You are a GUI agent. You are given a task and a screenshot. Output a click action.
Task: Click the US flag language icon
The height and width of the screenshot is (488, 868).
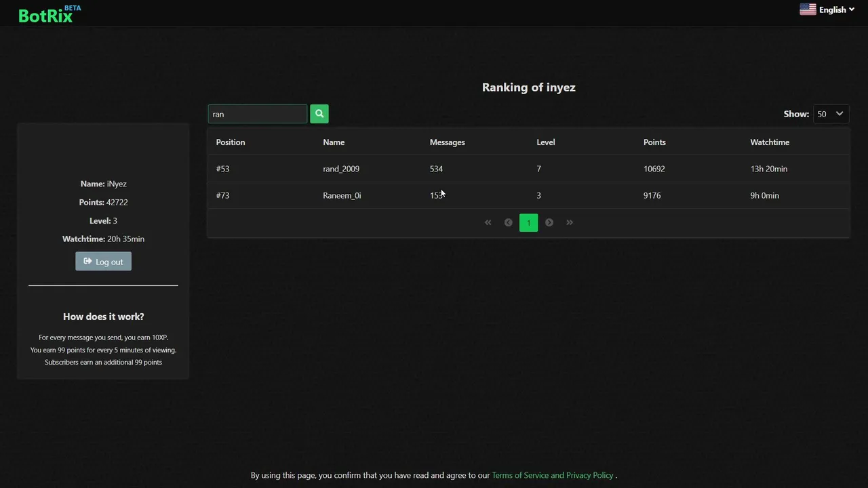(x=808, y=9)
